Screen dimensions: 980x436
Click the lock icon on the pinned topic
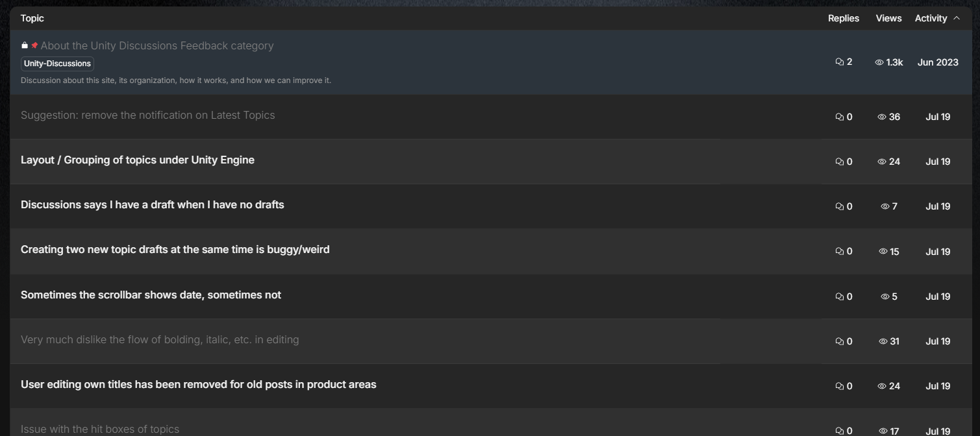[x=25, y=45]
